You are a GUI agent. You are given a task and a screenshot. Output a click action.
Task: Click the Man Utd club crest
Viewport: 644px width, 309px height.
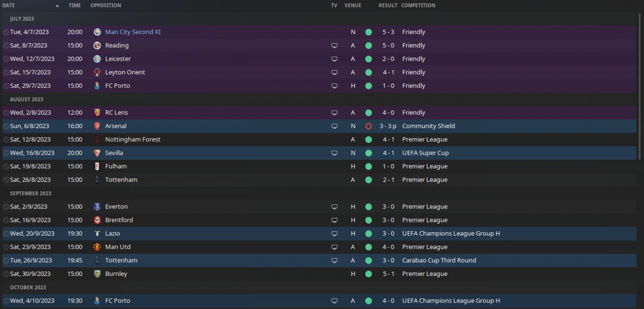point(97,247)
